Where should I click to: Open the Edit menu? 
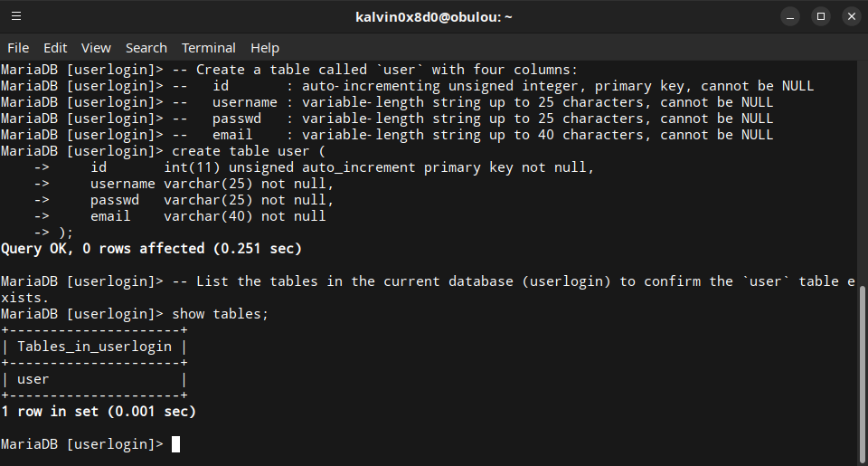[x=55, y=48]
